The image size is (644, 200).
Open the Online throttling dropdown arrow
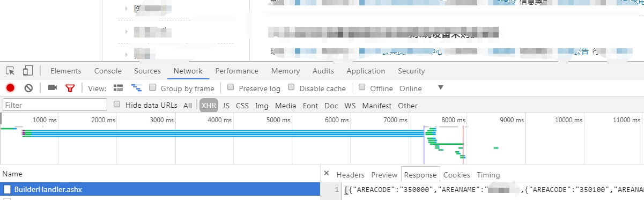(x=441, y=88)
